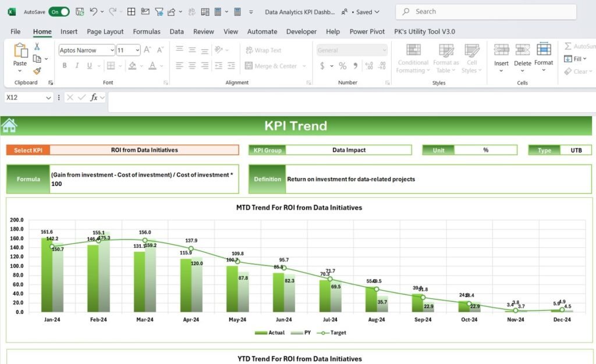
Task: Click the green home icon above KPI Trend
Action: tap(10, 124)
